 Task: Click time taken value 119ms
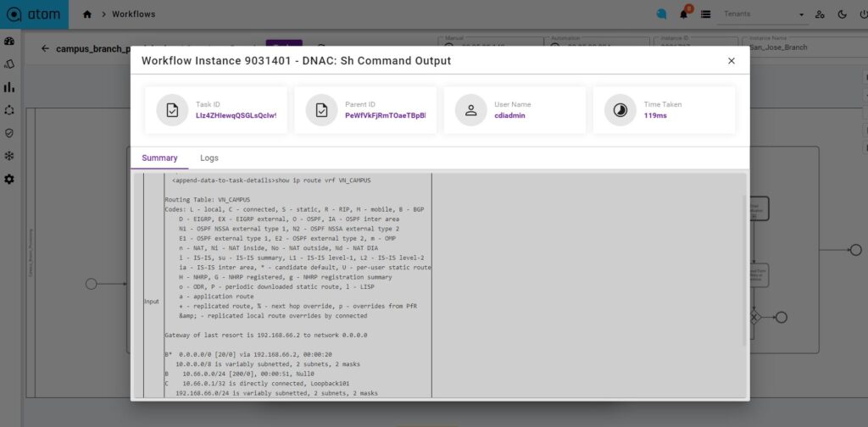655,115
